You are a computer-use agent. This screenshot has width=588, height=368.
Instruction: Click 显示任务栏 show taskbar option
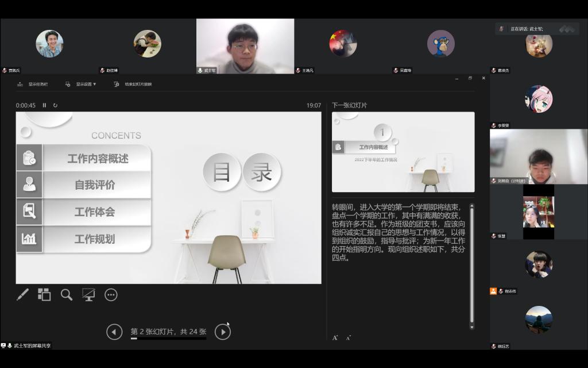(33, 84)
